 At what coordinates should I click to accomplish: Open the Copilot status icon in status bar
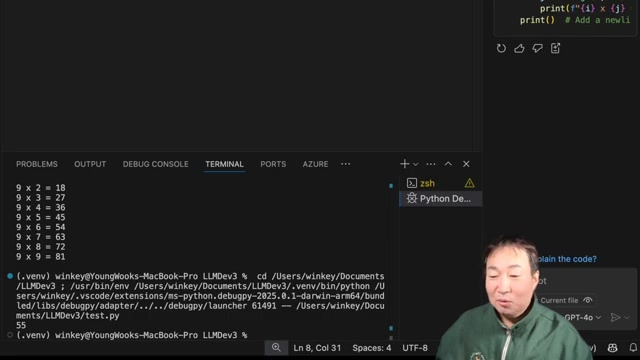(x=612, y=348)
